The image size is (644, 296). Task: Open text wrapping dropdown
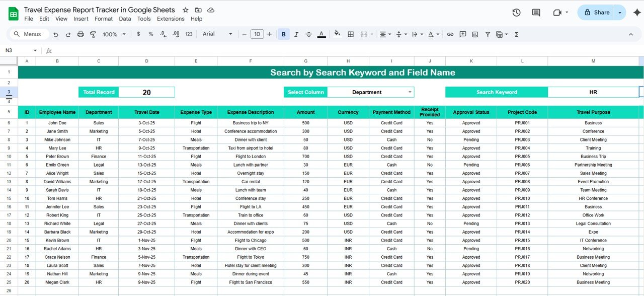tap(417, 34)
